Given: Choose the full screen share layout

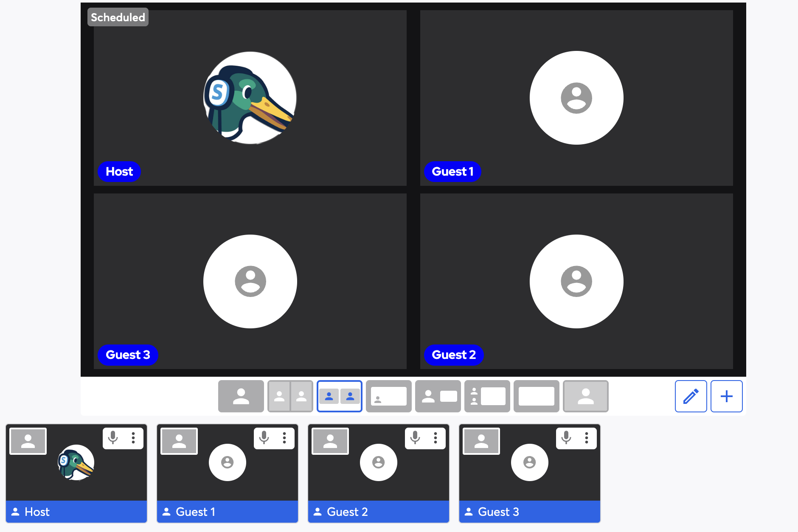Looking at the screenshot, I should 536,396.
